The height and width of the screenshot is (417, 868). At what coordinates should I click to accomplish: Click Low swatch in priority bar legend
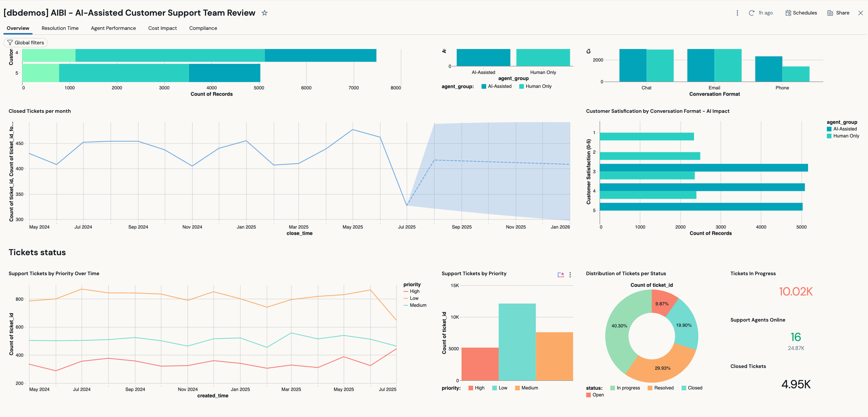[495, 388]
